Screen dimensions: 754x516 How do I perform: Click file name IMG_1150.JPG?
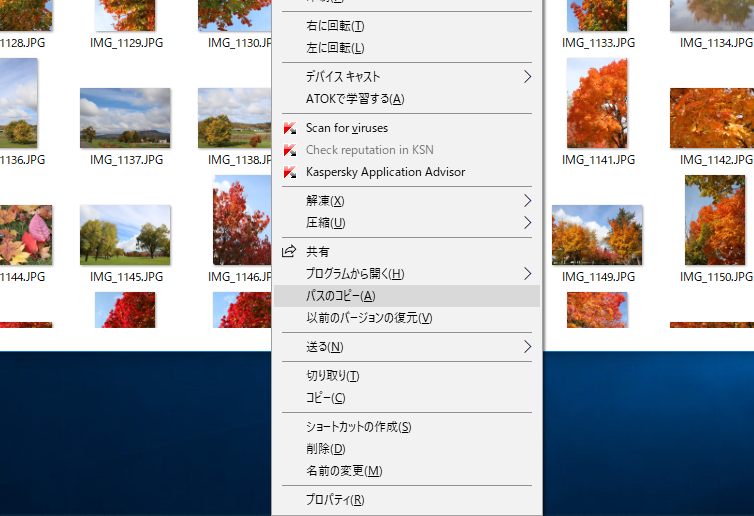point(716,277)
